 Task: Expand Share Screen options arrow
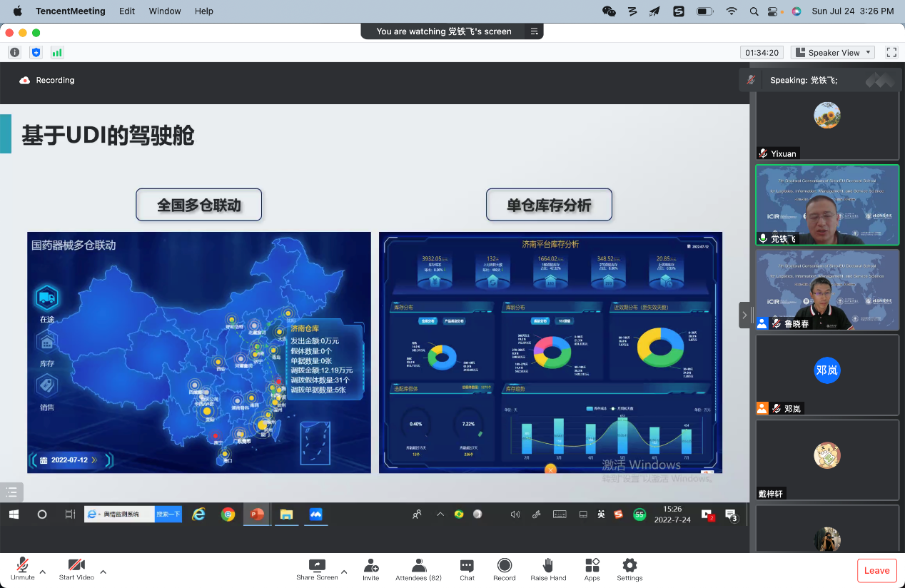coord(344,572)
